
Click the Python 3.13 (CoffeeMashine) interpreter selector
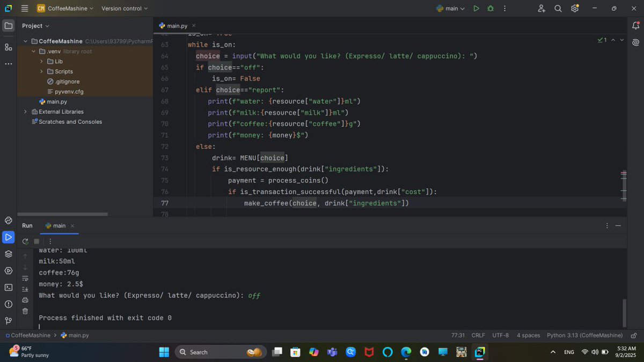(585, 335)
